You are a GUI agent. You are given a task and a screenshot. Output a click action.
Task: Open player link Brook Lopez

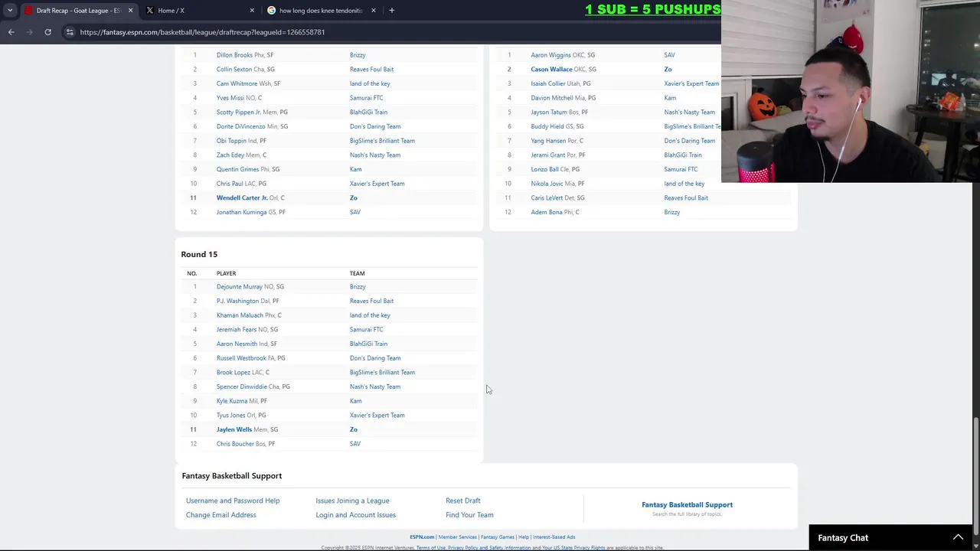pyautogui.click(x=234, y=373)
